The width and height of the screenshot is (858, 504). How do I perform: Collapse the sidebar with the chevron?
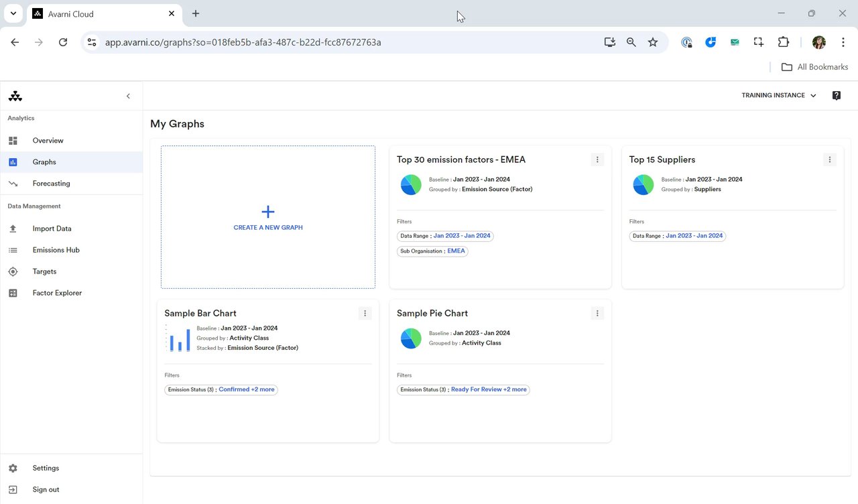click(128, 97)
